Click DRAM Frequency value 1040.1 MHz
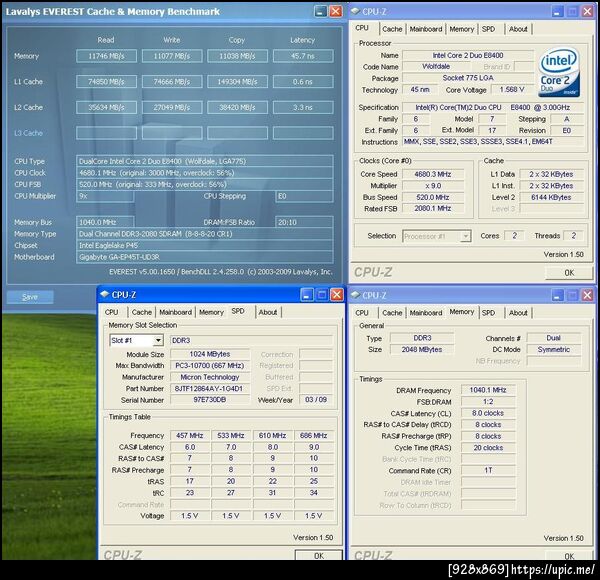The width and height of the screenshot is (600, 580). tap(488, 390)
